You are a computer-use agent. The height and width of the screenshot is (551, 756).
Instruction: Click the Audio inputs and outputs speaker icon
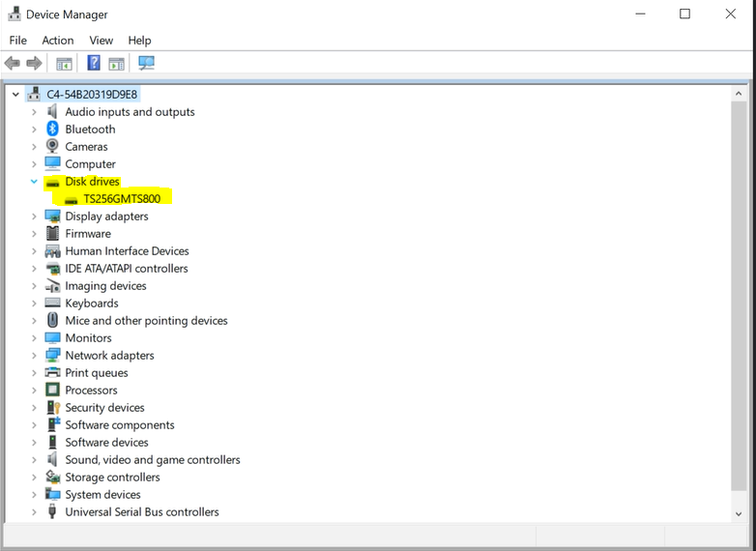pyautogui.click(x=52, y=111)
